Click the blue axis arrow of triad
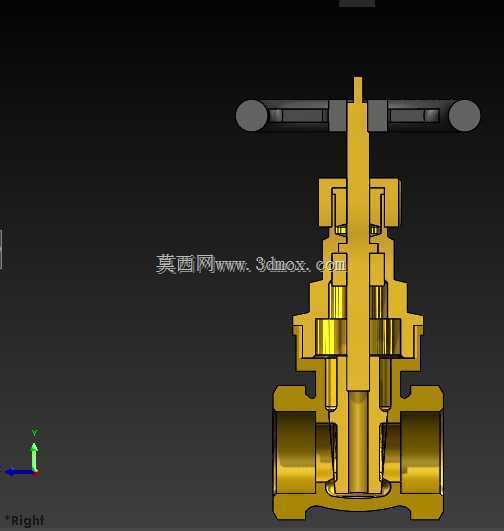Image resolution: width=504 pixels, height=531 pixels. click(x=19, y=472)
